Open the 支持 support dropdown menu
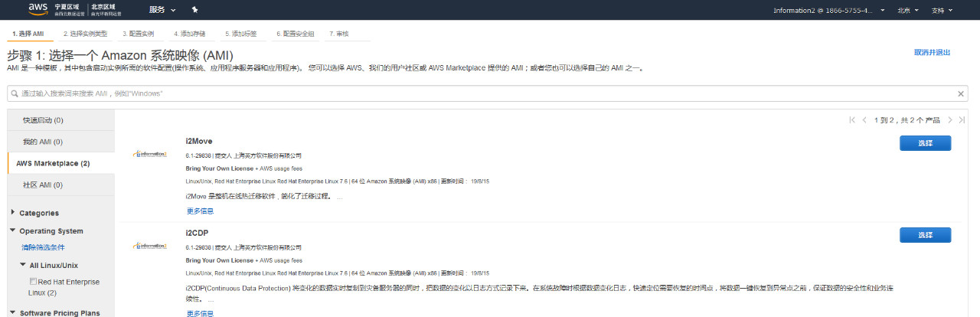Image resolution: width=980 pixels, height=317 pixels. pyautogui.click(x=942, y=10)
